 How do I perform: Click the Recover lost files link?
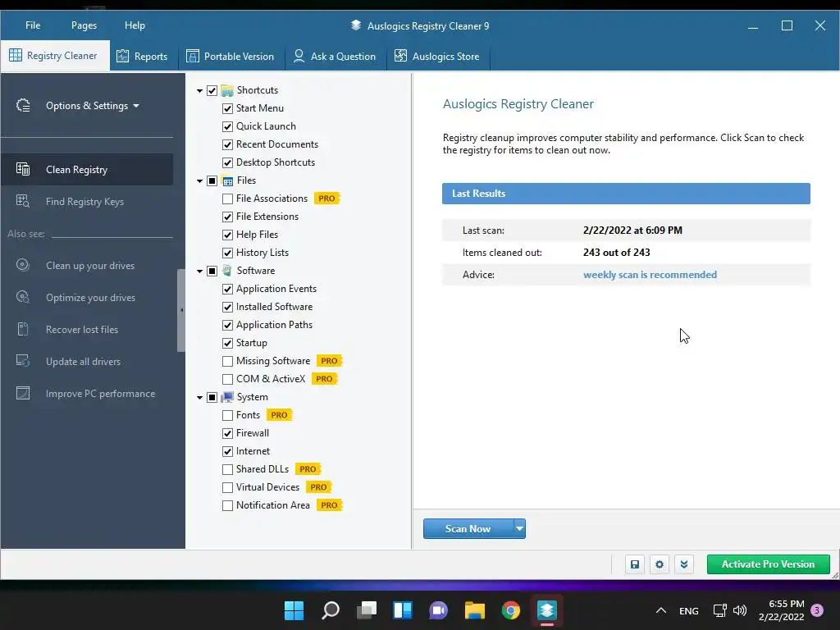point(82,329)
